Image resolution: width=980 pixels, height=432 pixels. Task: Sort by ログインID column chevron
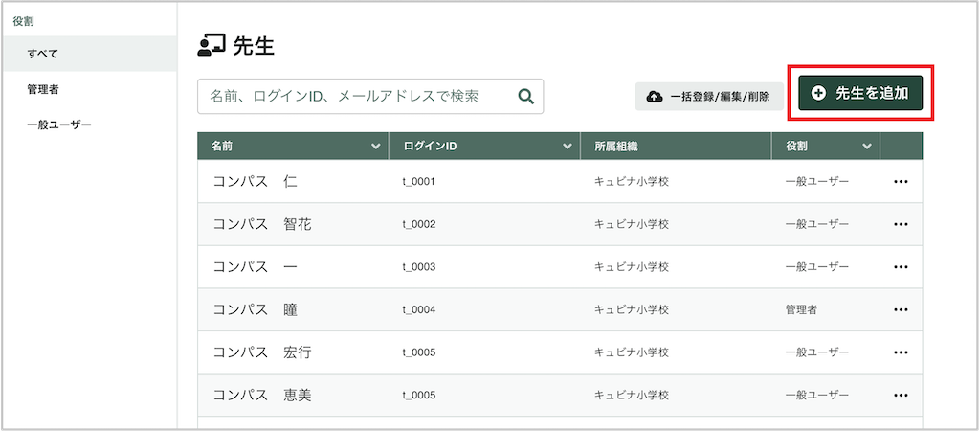(x=567, y=147)
